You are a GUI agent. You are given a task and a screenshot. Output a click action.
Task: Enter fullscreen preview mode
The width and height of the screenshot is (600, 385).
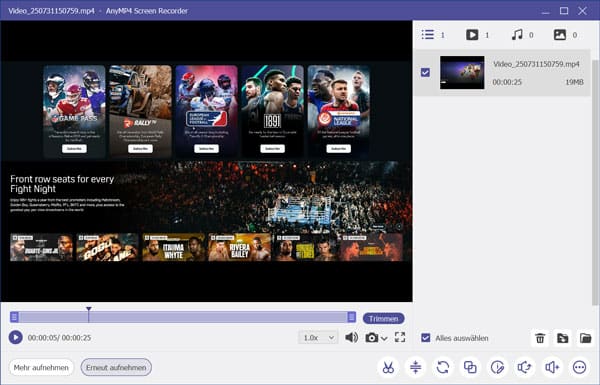coord(400,337)
